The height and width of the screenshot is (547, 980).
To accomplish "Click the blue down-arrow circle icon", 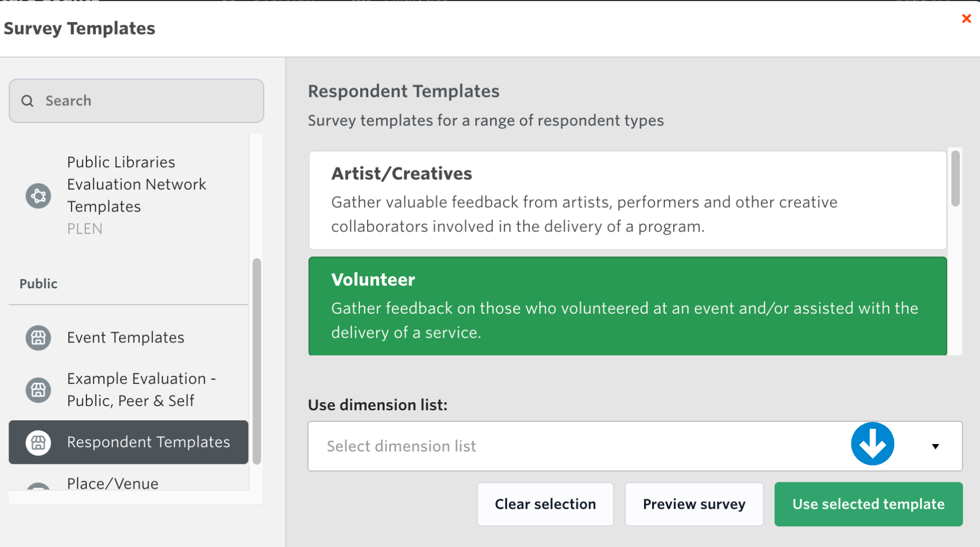I will click(872, 444).
